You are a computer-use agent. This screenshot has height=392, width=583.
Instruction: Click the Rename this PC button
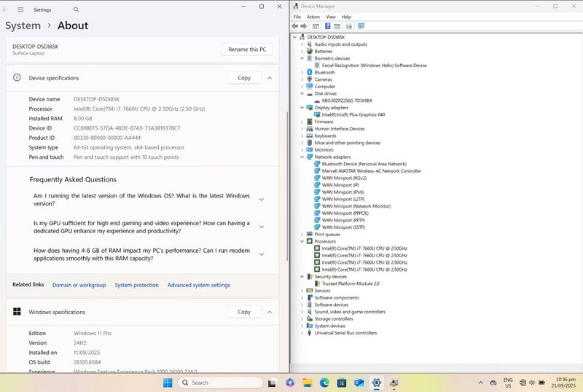pyautogui.click(x=247, y=50)
